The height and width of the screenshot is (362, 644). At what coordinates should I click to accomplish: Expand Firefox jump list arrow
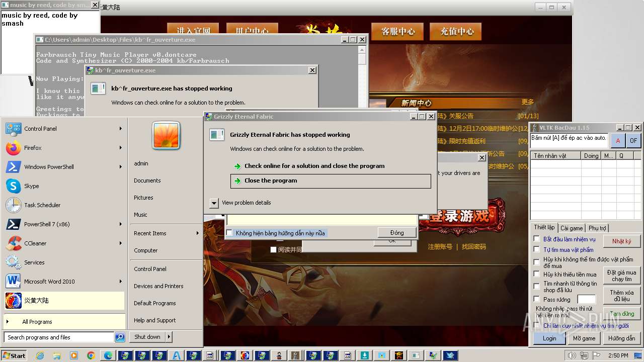click(x=121, y=148)
